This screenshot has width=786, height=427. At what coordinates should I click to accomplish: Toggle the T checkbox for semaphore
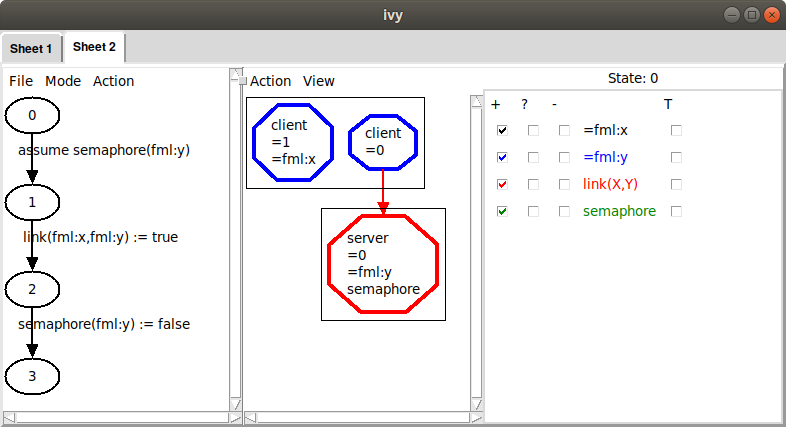pyautogui.click(x=676, y=211)
